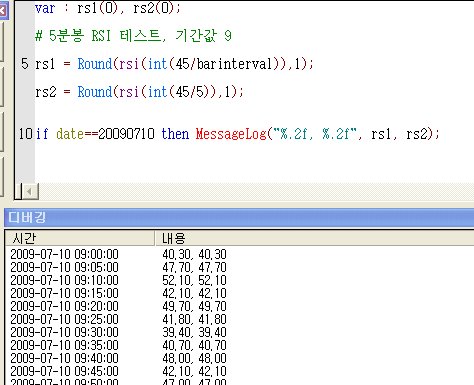
Task: Click the log value 41.80, 41.80
Action: pyautogui.click(x=194, y=319)
